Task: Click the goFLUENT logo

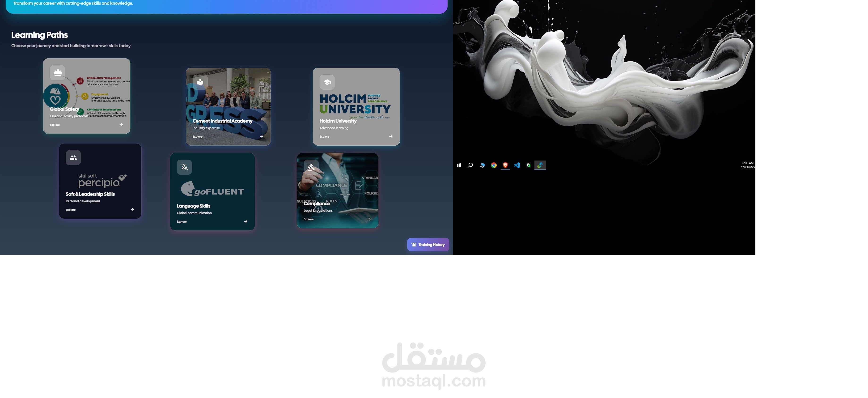Action: (x=212, y=189)
